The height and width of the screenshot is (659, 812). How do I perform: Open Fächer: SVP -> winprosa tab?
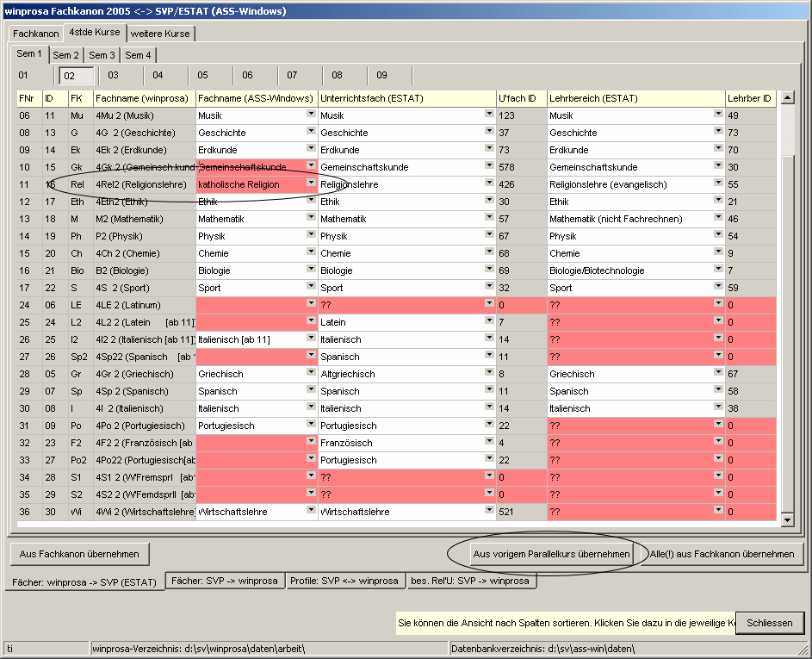click(x=225, y=581)
